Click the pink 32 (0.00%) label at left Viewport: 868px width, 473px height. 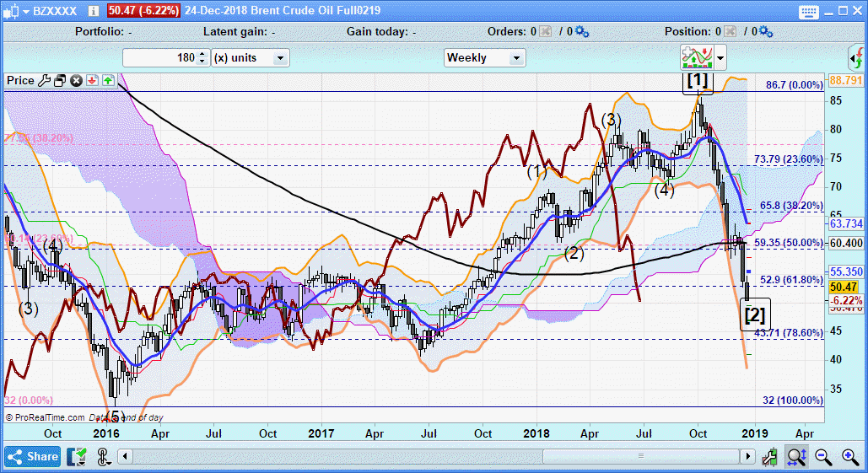pos(30,400)
